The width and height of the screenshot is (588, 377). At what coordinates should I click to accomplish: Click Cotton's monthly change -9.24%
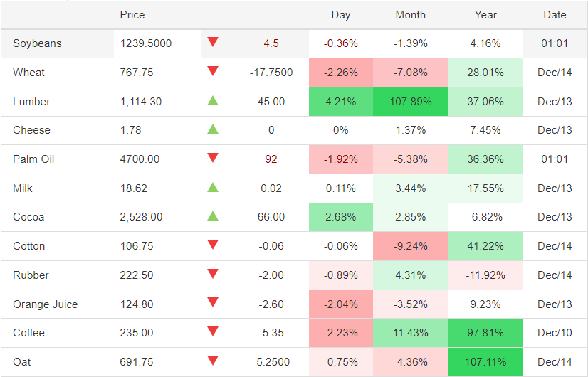pyautogui.click(x=411, y=246)
